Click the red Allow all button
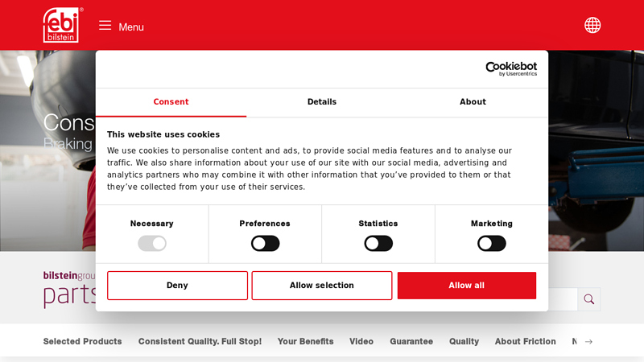 coord(467,286)
